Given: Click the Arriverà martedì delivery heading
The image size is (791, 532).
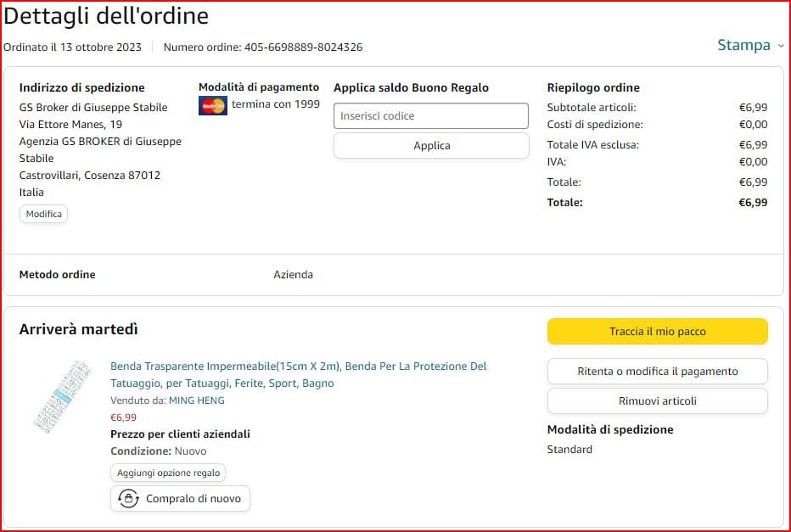Looking at the screenshot, I should (x=78, y=329).
